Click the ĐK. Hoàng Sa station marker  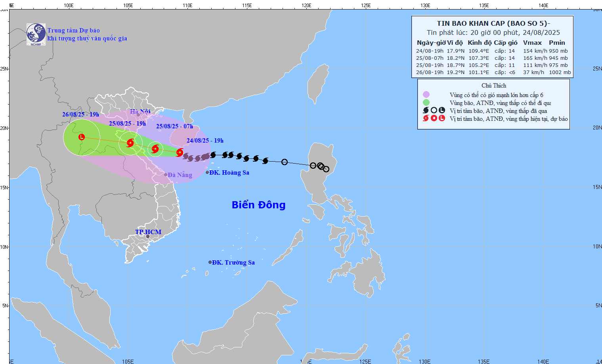coord(208,172)
